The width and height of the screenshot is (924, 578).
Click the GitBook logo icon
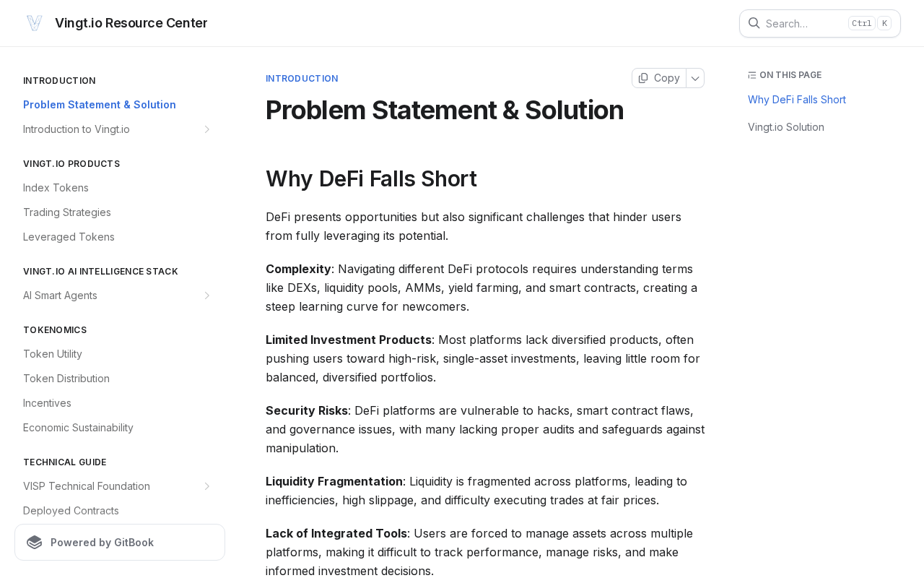[35, 543]
